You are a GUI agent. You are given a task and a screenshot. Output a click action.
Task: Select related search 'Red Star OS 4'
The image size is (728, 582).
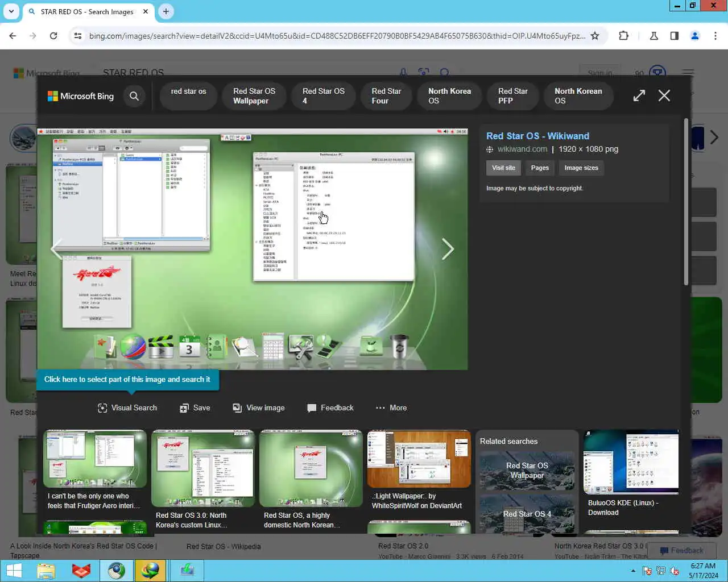tap(527, 513)
